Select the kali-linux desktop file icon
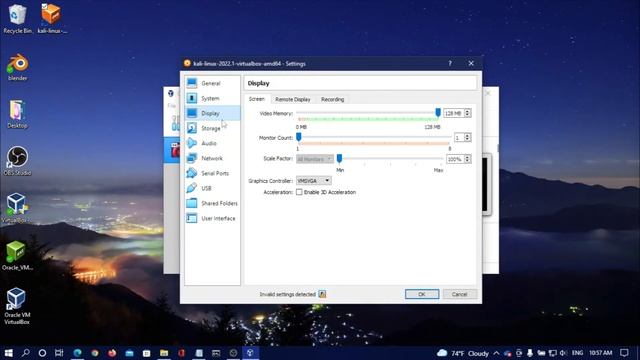 (51, 19)
